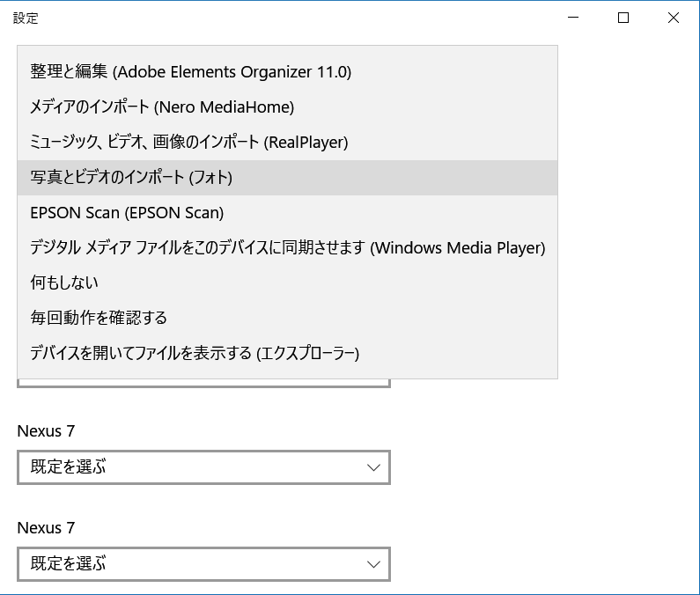Choose デバイスを開いてファイルを表示する (エクスプローラー)
Image resolution: width=700 pixels, height=595 pixels.
(288, 354)
